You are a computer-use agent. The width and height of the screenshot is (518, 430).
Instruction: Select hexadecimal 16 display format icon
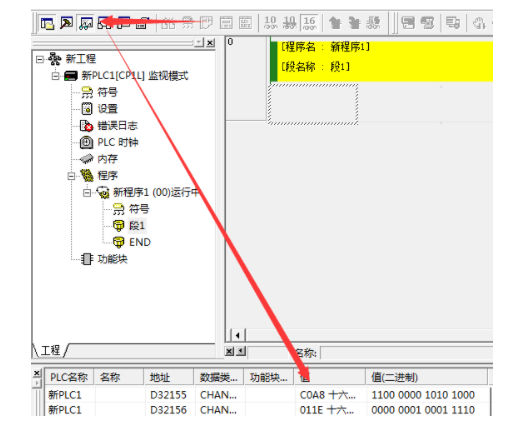[309, 23]
